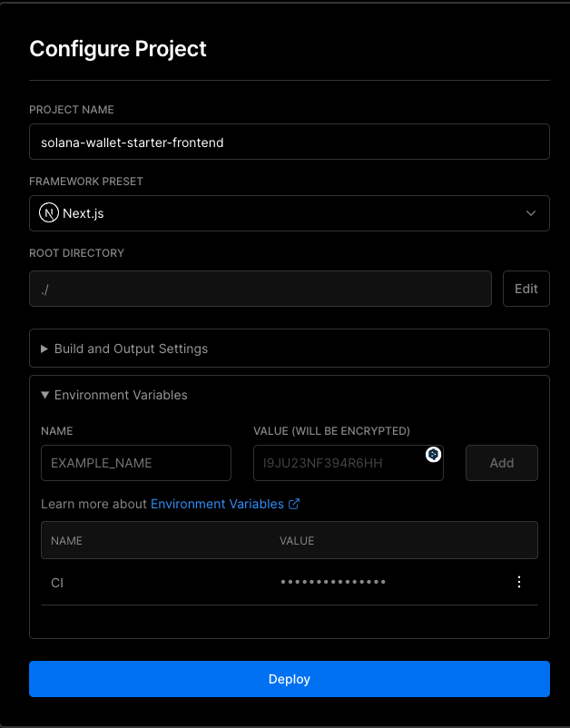The image size is (570, 728).
Task: Expand Build and Output Settings
Action: tap(290, 349)
